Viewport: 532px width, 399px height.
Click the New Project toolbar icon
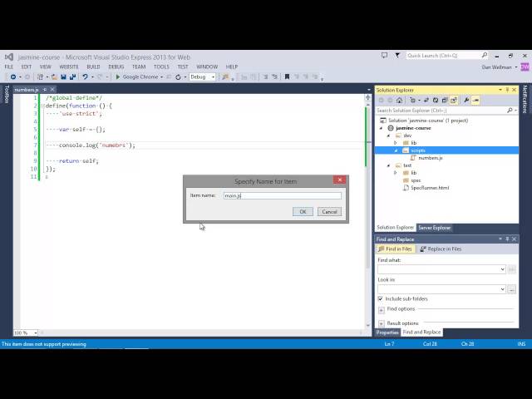40,77
